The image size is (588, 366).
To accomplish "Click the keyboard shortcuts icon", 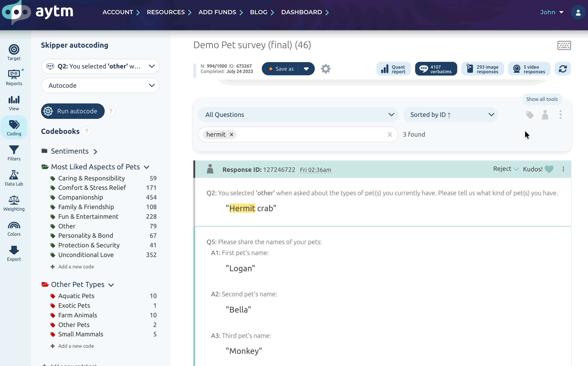I will pyautogui.click(x=564, y=45).
